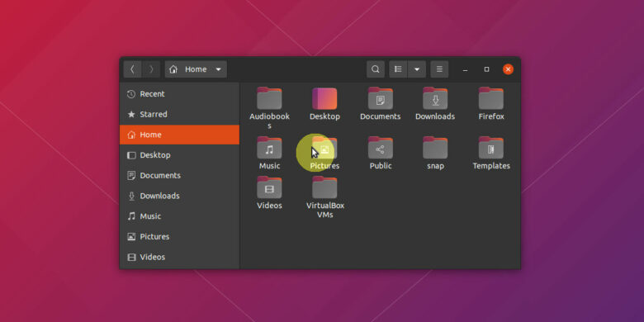
Task: Click the "Templates" folder label
Action: pos(491,166)
